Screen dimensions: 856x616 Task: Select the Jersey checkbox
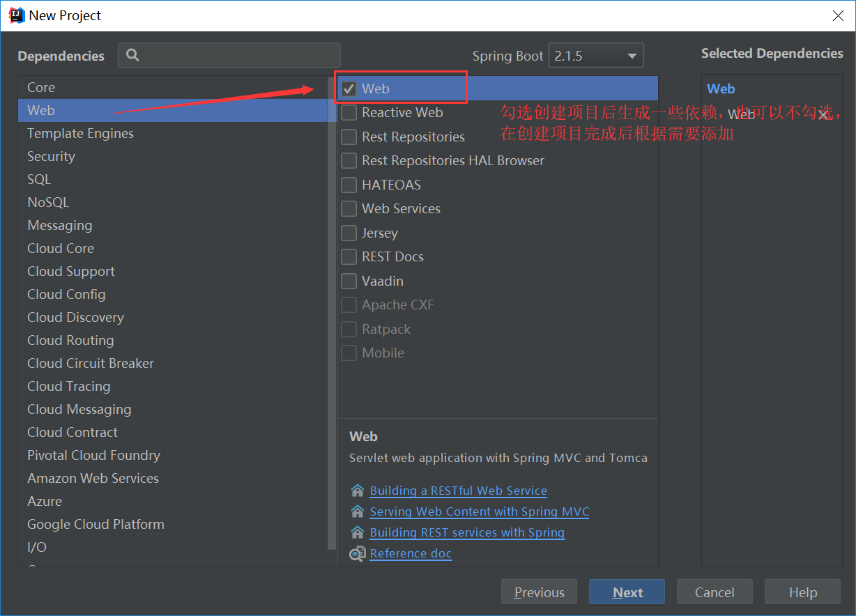[349, 233]
